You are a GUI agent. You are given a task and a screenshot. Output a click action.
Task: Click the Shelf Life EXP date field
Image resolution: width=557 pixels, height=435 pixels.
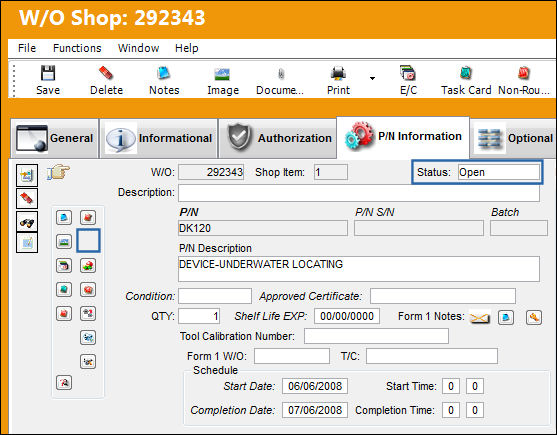coord(347,316)
